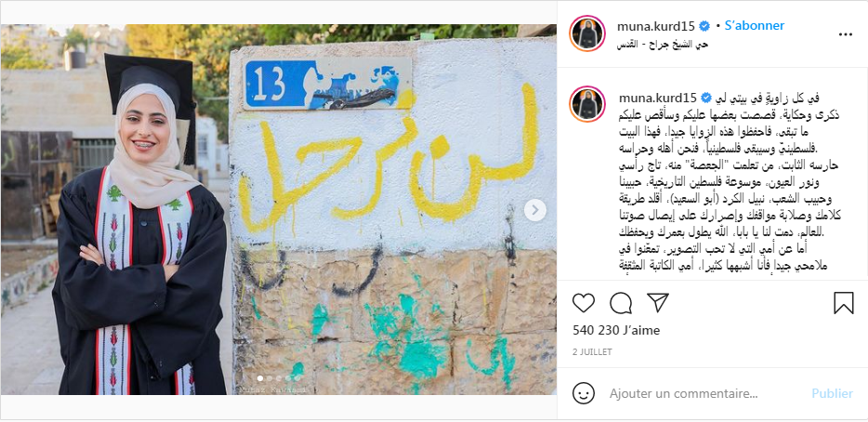Image resolution: width=868 pixels, height=422 pixels.
Task: Save post with bookmark icon
Action: [x=844, y=303]
